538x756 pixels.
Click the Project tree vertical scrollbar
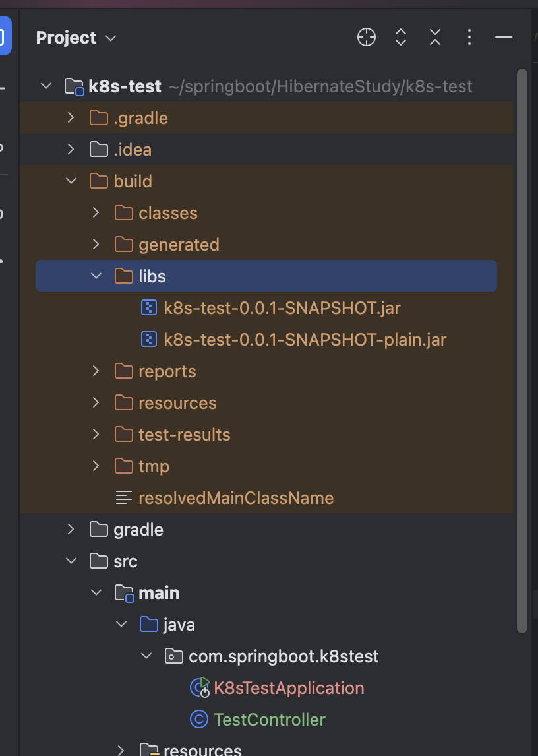(522, 330)
